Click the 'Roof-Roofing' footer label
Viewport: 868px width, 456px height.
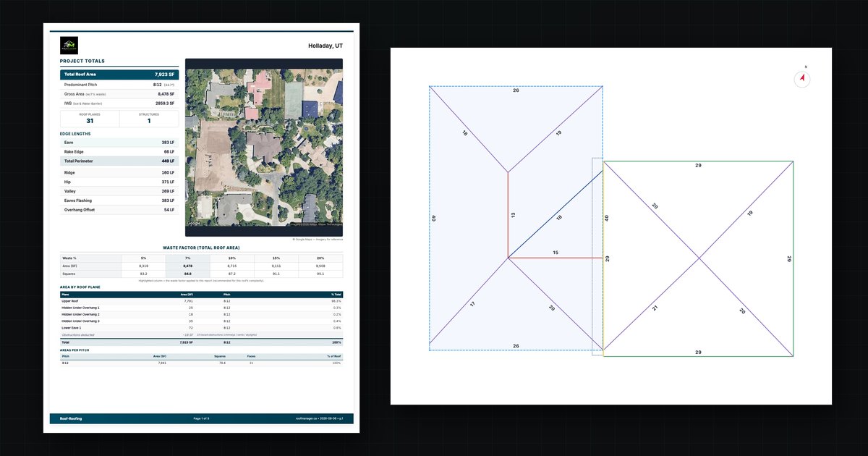tap(70, 418)
